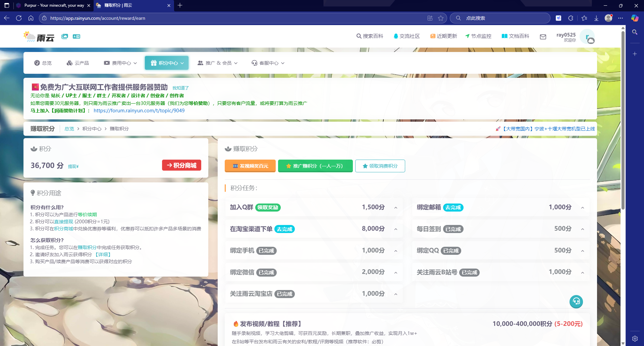Add sidebar app with plus icon
Screen dimensions: 644x346
tap(635, 54)
